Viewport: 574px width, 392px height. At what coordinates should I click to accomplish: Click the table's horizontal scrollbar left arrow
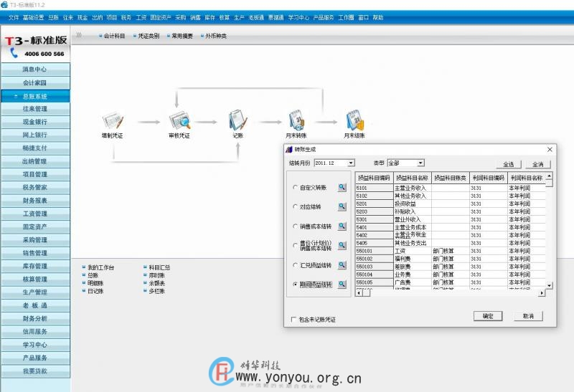[x=359, y=293]
